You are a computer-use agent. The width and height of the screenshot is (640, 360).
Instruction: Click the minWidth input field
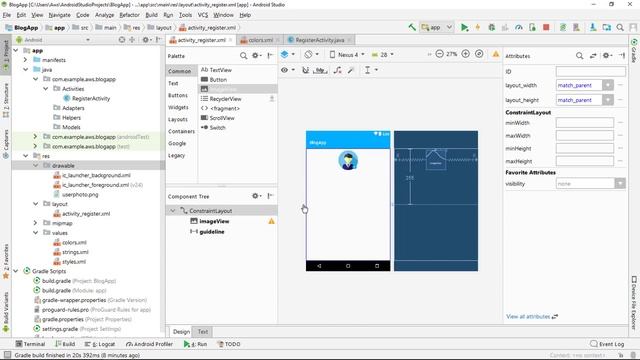point(584,122)
